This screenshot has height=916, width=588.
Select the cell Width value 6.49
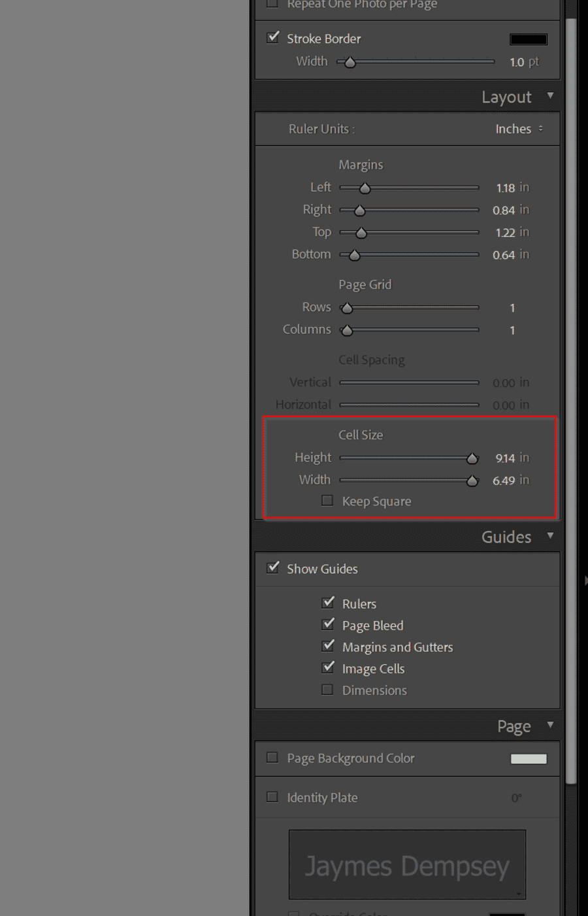(x=504, y=481)
